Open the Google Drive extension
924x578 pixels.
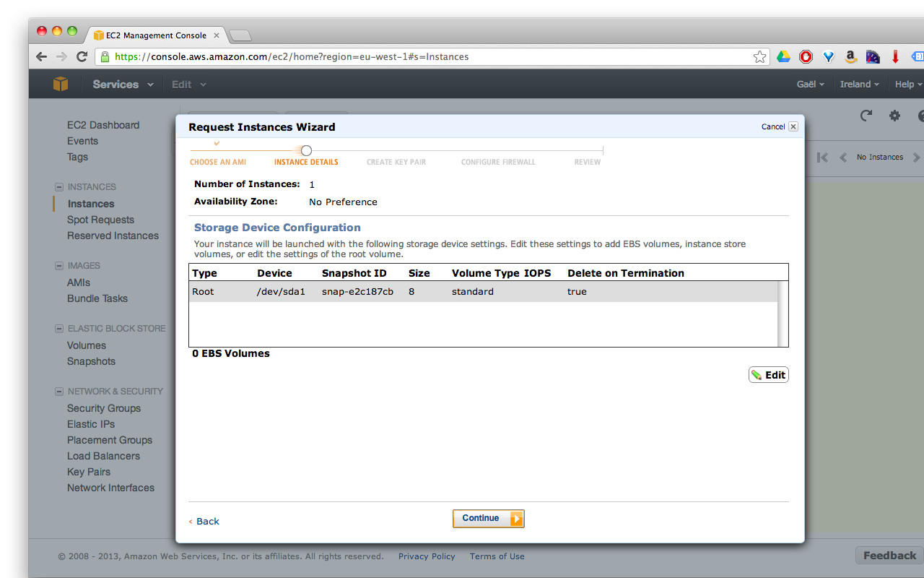pyautogui.click(x=784, y=56)
